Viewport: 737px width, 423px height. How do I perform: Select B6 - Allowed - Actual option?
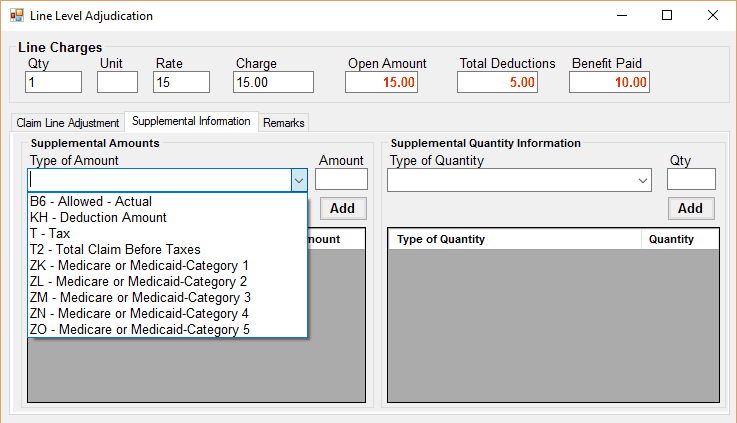[x=91, y=201]
